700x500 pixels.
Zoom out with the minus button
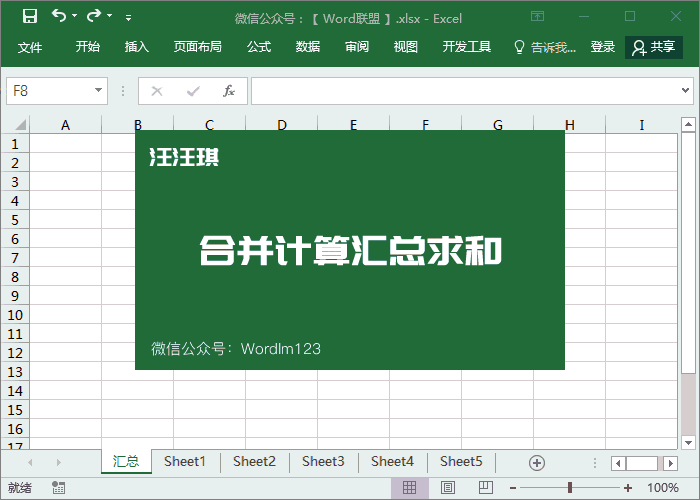(x=513, y=488)
